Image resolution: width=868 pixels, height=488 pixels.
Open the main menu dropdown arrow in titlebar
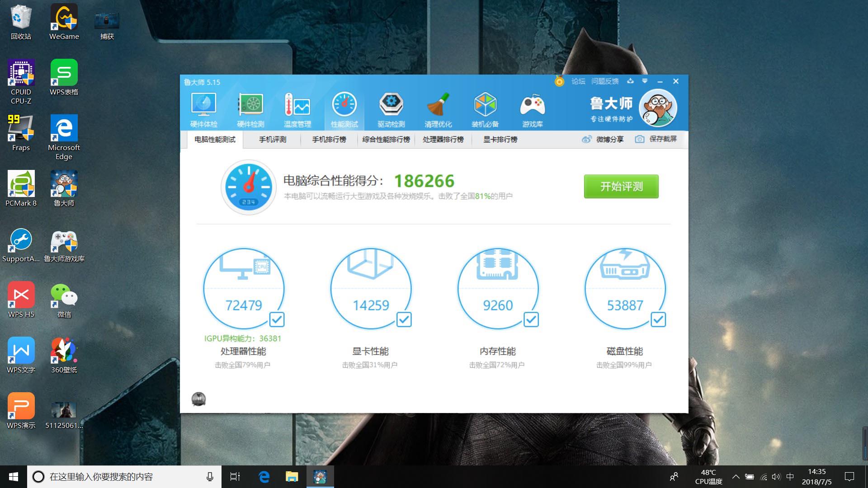click(x=645, y=81)
